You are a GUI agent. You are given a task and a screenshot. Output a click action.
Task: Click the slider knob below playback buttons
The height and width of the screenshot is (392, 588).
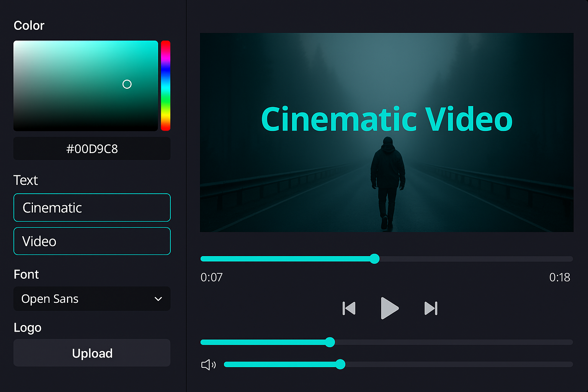coord(330,342)
